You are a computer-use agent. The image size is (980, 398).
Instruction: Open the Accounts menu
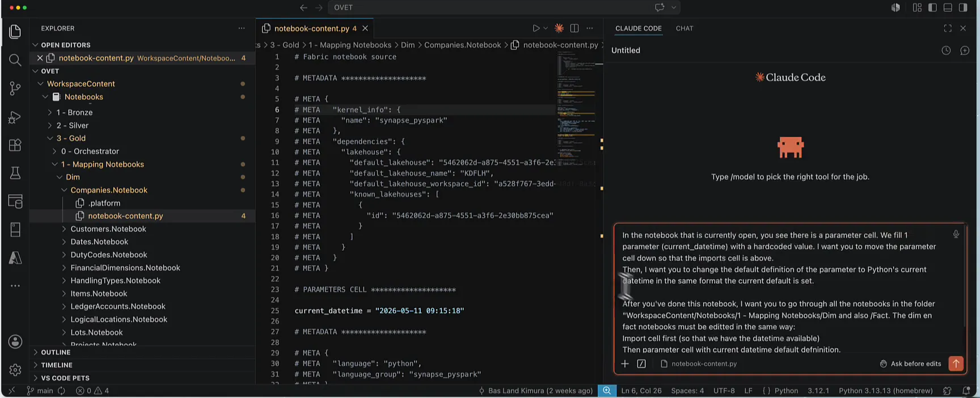[15, 341]
